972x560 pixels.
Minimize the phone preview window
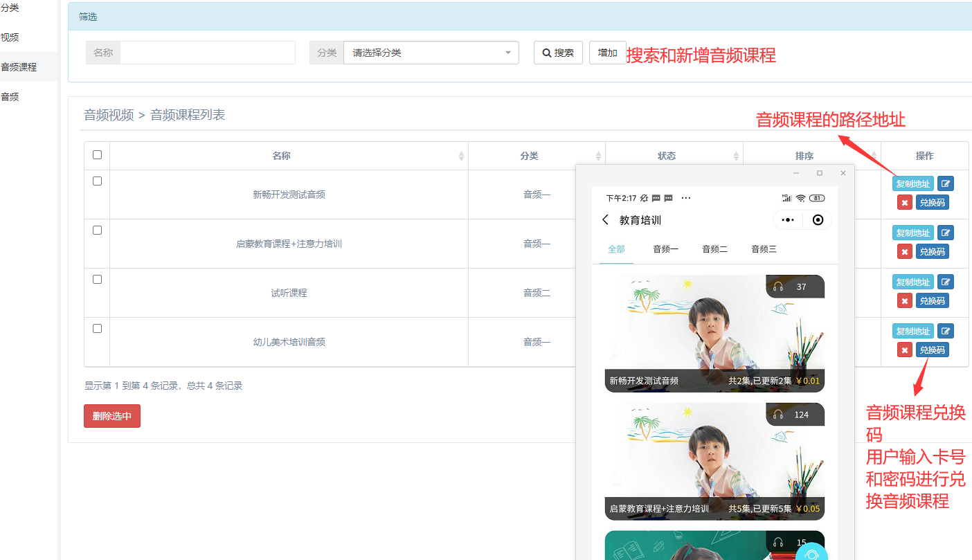point(796,173)
